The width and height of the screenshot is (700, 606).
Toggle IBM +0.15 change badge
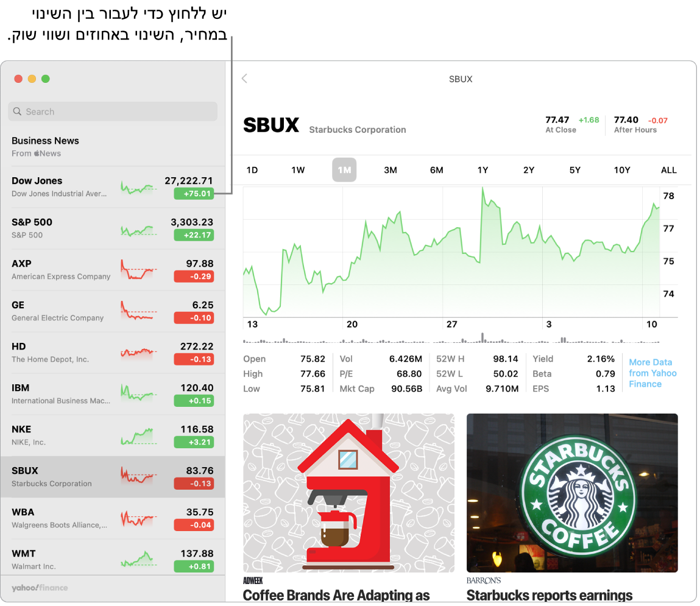click(x=194, y=401)
